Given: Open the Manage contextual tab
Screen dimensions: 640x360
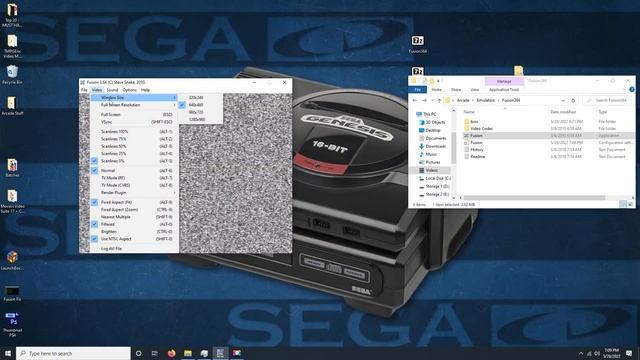Looking at the screenshot, I should click(x=504, y=81).
